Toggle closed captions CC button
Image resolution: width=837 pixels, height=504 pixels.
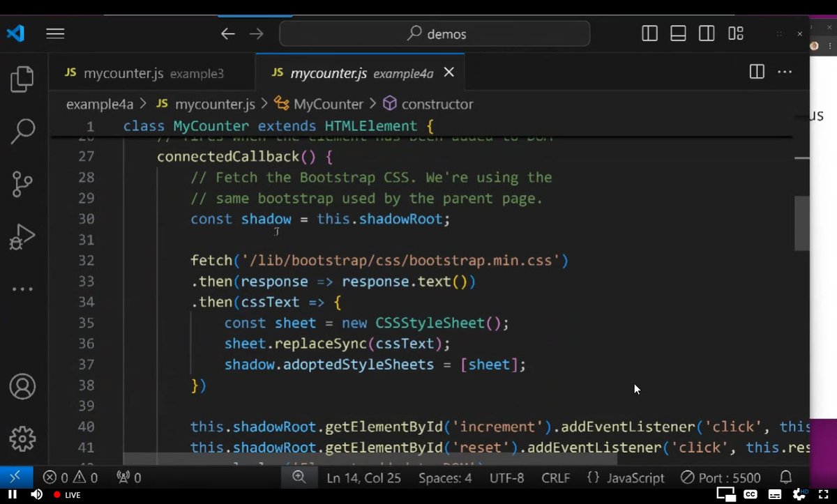[751, 494]
